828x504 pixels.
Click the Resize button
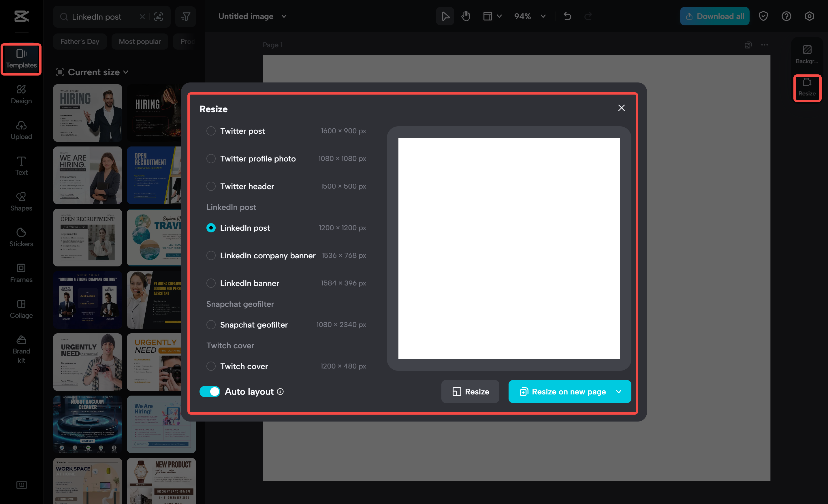pyautogui.click(x=470, y=392)
